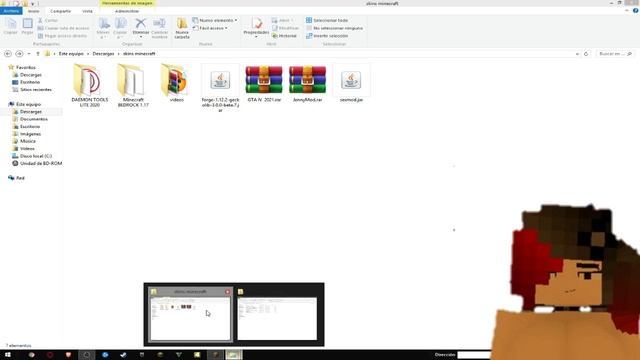
Task: Select the videos folder
Action: point(177,83)
